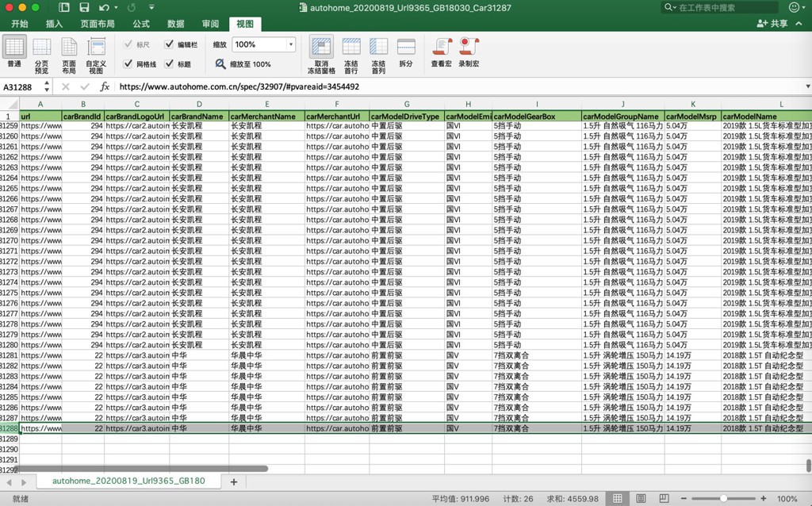Adjust the zoom slider in status bar

[x=723, y=498]
